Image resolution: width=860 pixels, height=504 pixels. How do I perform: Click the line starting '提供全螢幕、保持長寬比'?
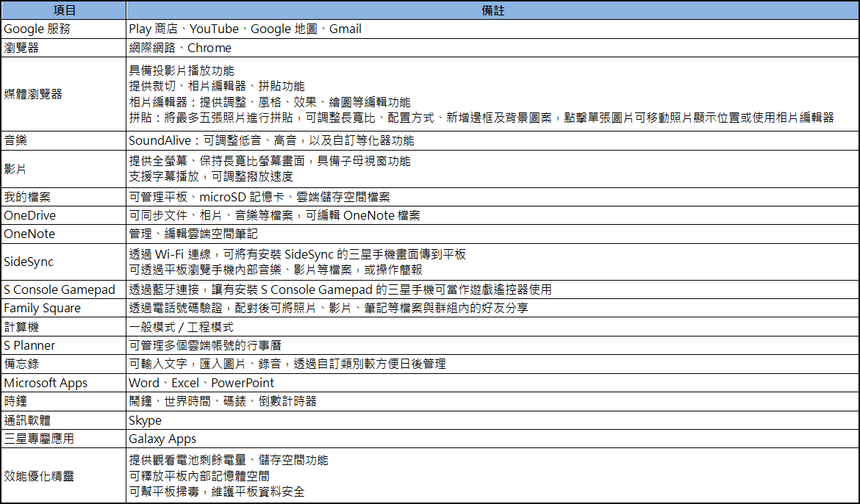tap(269, 161)
